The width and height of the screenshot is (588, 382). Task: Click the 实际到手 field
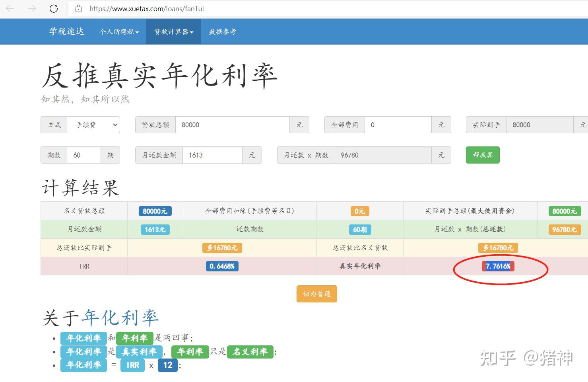(x=539, y=125)
